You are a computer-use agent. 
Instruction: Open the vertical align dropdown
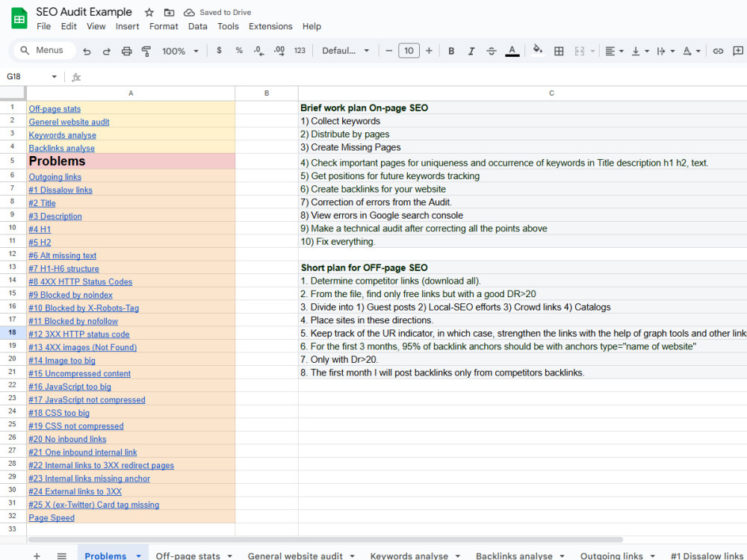click(640, 51)
